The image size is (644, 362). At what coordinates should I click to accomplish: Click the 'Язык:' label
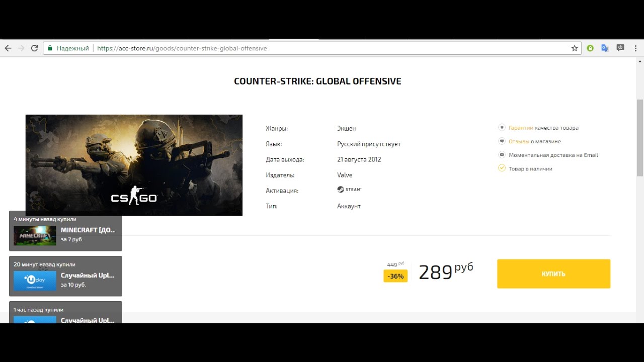point(274,144)
